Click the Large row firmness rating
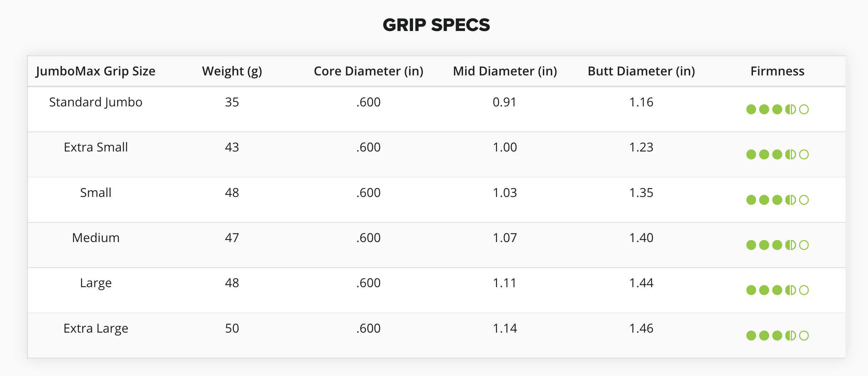The width and height of the screenshot is (868, 376). [x=777, y=290]
